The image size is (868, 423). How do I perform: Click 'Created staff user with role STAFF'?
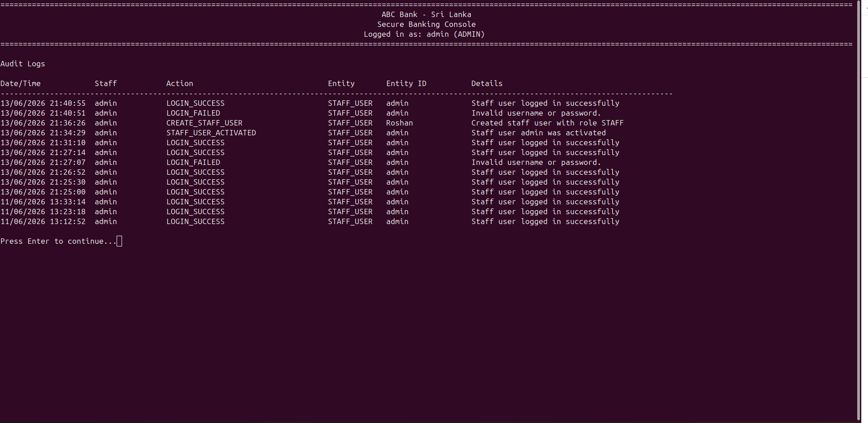coord(548,123)
